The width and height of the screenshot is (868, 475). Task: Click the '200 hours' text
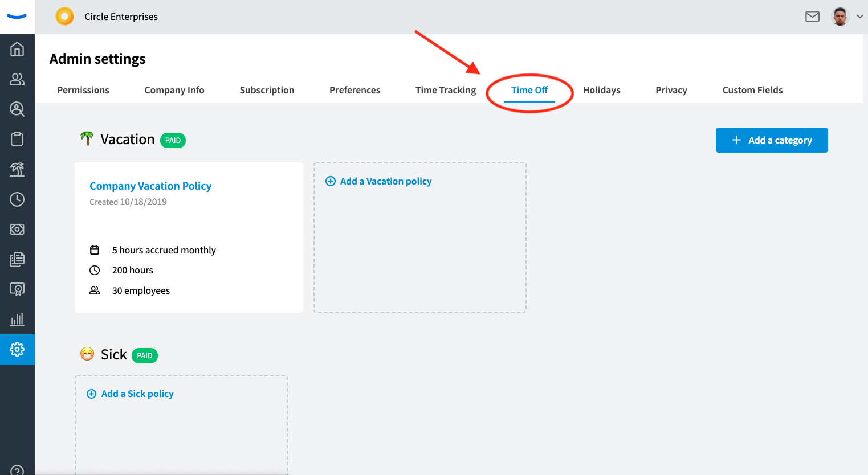point(133,270)
